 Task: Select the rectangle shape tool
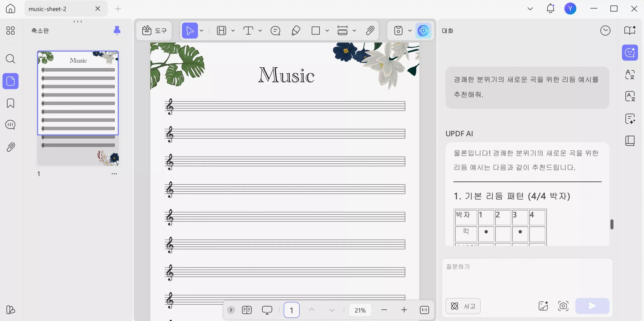[x=315, y=31]
